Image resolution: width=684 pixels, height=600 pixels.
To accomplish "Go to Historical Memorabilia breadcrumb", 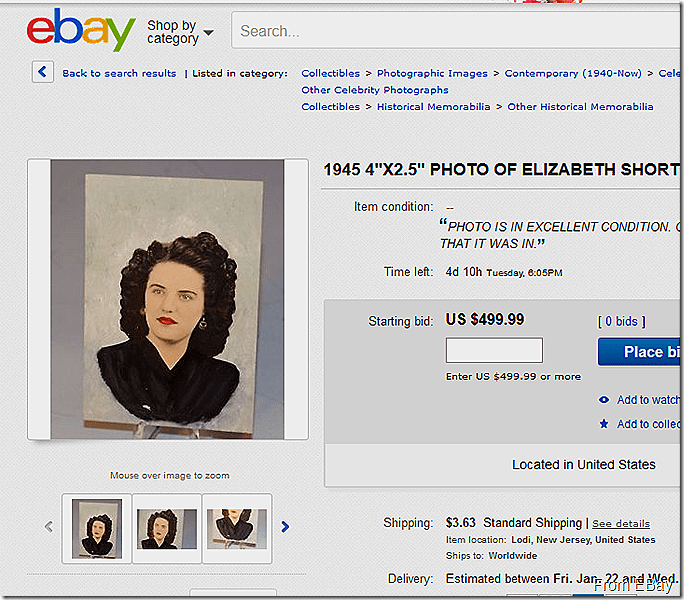I will (433, 107).
